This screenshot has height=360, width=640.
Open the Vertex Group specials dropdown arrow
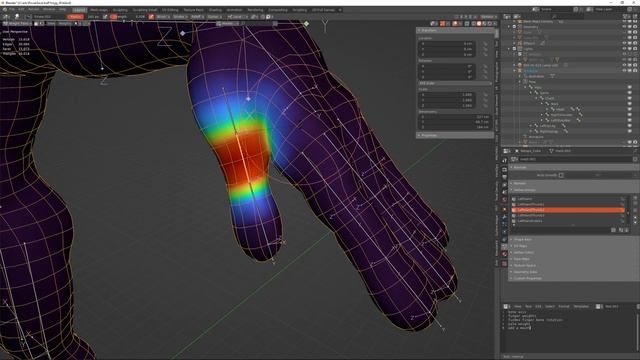[635, 210]
